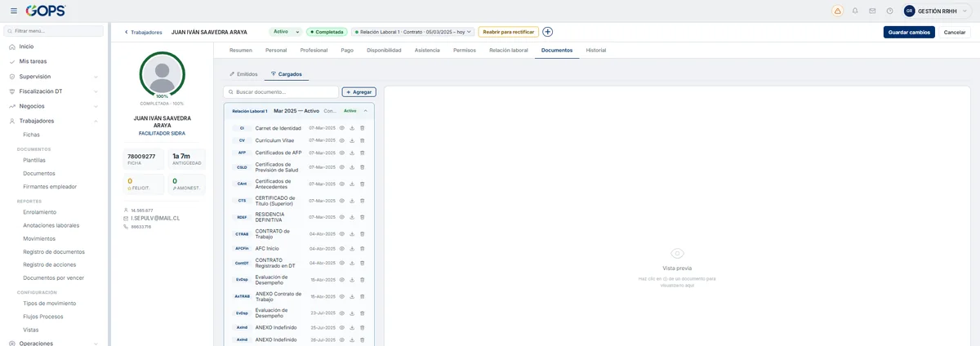Preview CERTIFICADO de Título with eye icon
Viewport: 980px width, 346px height.
[342, 201]
